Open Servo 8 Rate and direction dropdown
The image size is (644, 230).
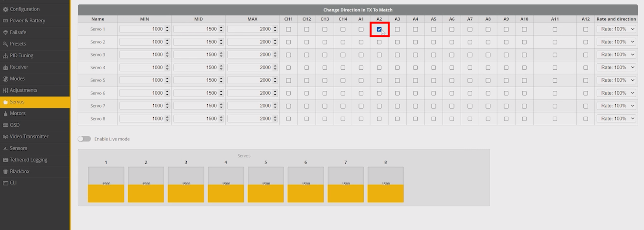[x=616, y=119]
